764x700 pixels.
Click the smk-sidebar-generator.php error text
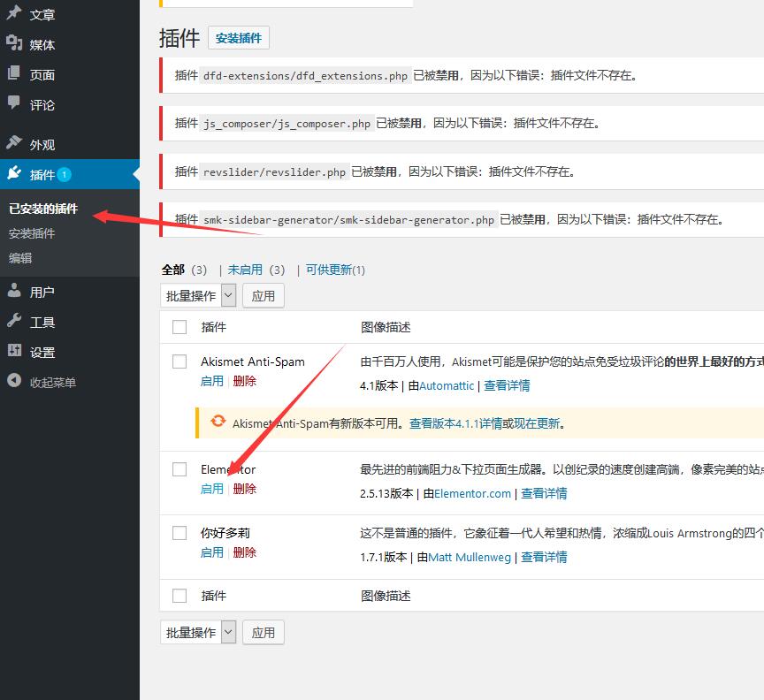click(x=349, y=220)
